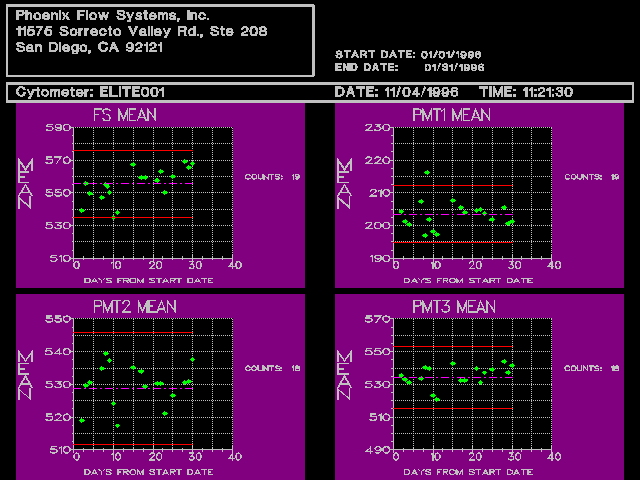Click the magenta dashed mean line in the PMT1 MEAN chart
Image resolution: width=640 pixels, height=480 pixels.
tap(453, 214)
